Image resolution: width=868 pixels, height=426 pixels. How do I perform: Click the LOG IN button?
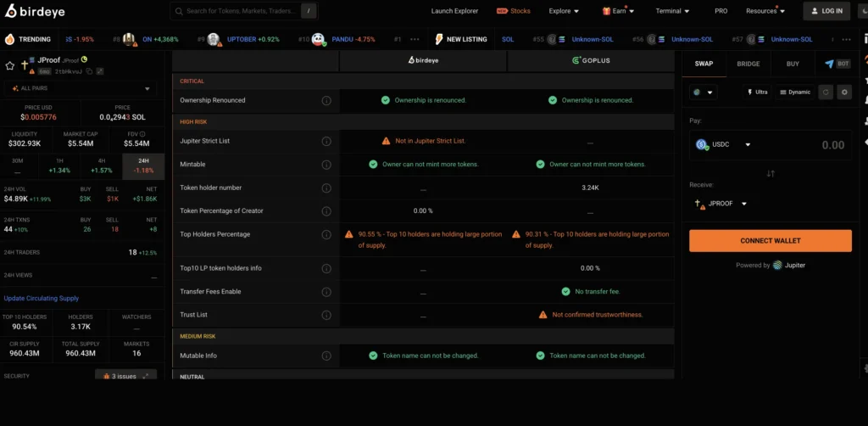click(x=826, y=11)
